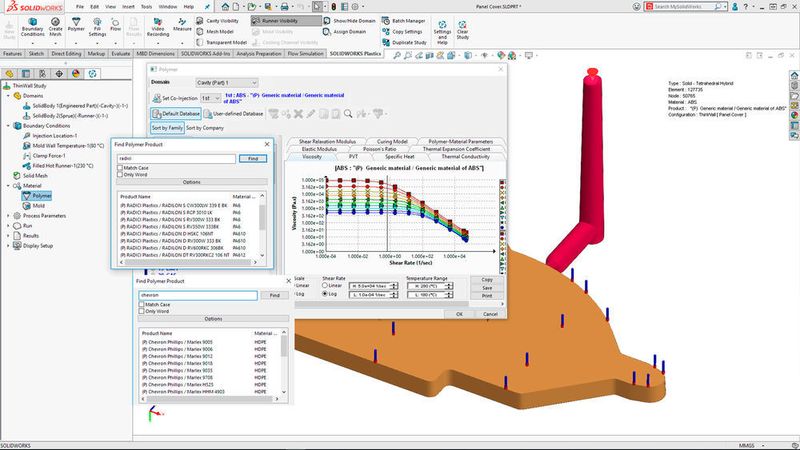800x450 pixels.
Task: Toggle Show/Hide Domain
Action: coord(349,21)
